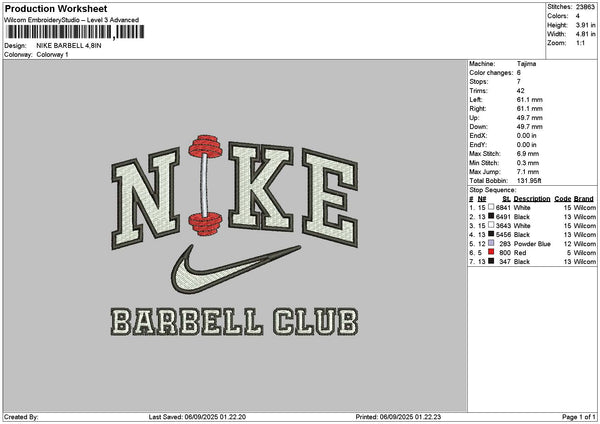This screenshot has width=600, height=424.
Task: Click the stitch count 6491 in row 2
Action: pos(503,217)
